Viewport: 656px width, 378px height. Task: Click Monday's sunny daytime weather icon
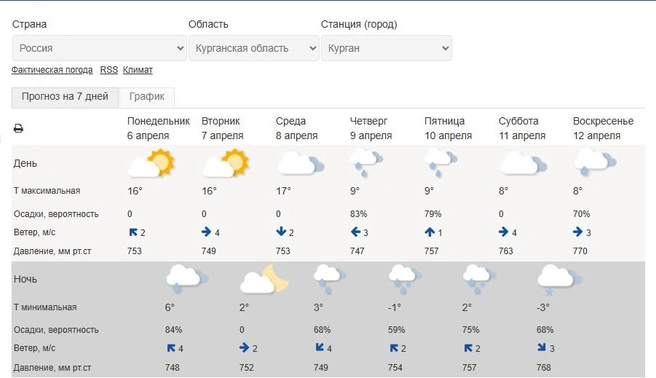tap(151, 163)
